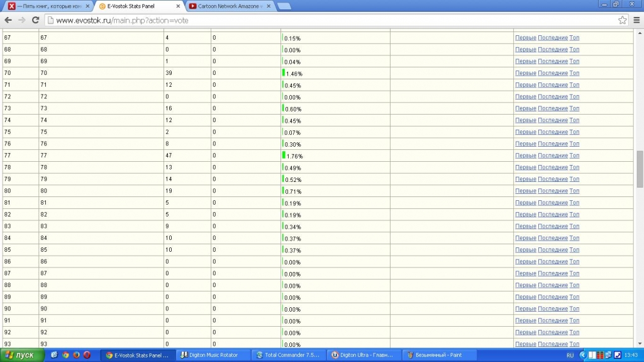
Task: Switch to the Cartoon Network Amazone tab
Action: click(x=230, y=6)
